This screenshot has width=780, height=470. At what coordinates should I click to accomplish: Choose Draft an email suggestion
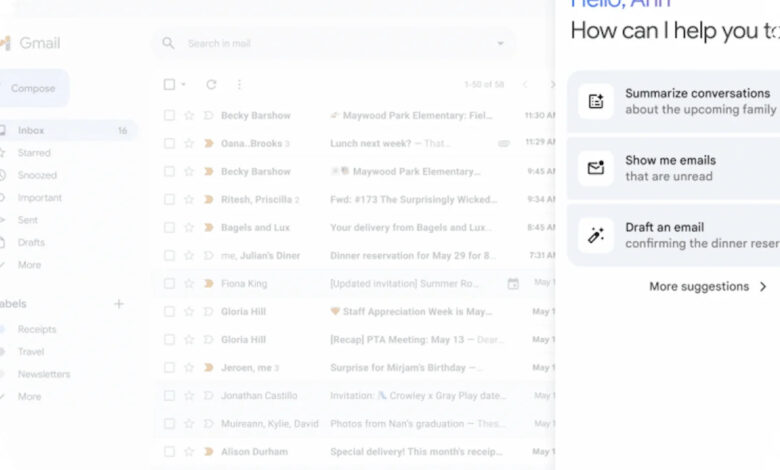(x=674, y=235)
